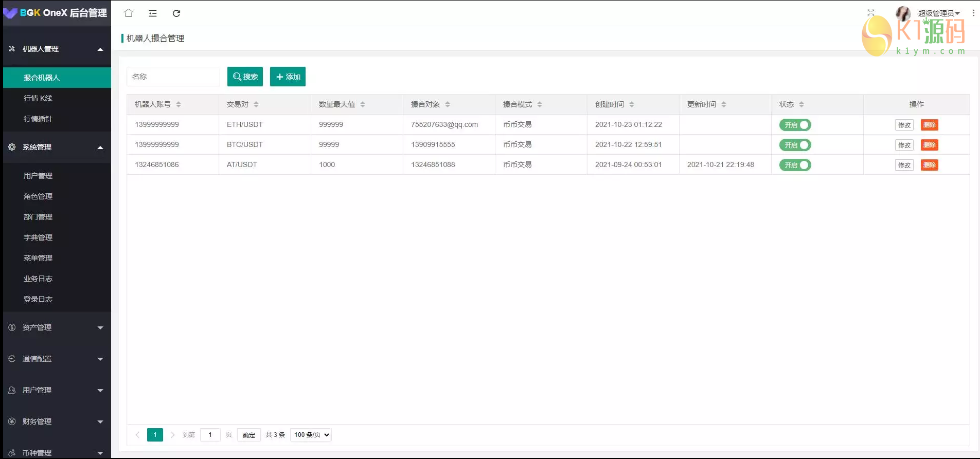This screenshot has height=459, width=980.
Task: Sort by 状态 column arrows
Action: point(801,104)
